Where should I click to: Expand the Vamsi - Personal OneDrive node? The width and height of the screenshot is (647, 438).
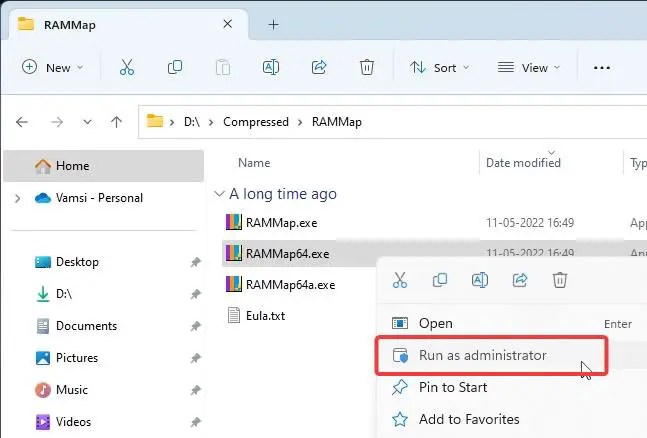17,199
